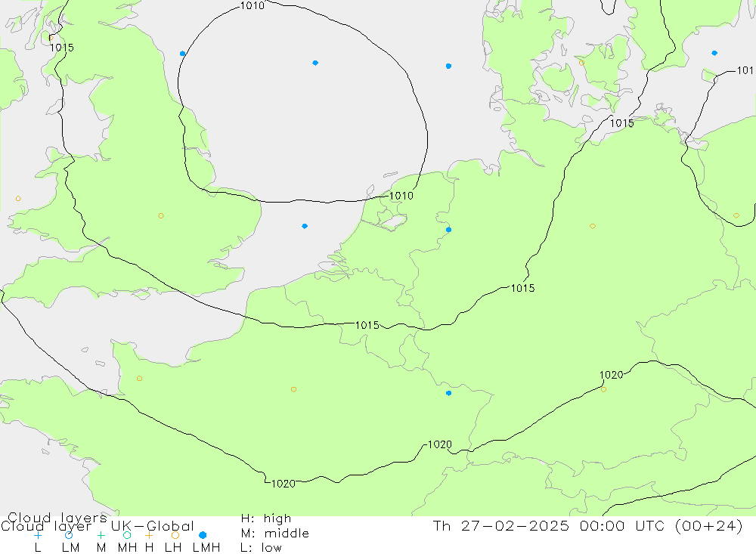Select LH marker over western Scotland
This screenshot has height=554, width=756.
51,37
